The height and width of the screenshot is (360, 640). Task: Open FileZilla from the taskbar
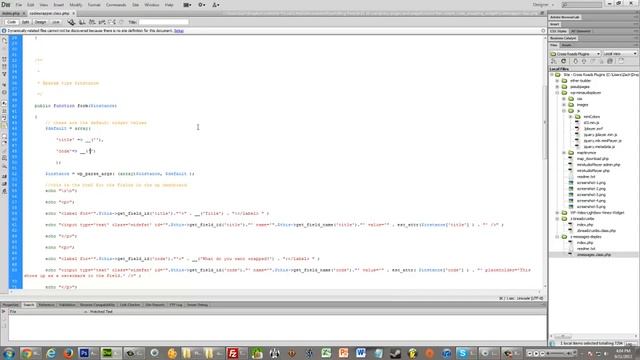(233, 353)
